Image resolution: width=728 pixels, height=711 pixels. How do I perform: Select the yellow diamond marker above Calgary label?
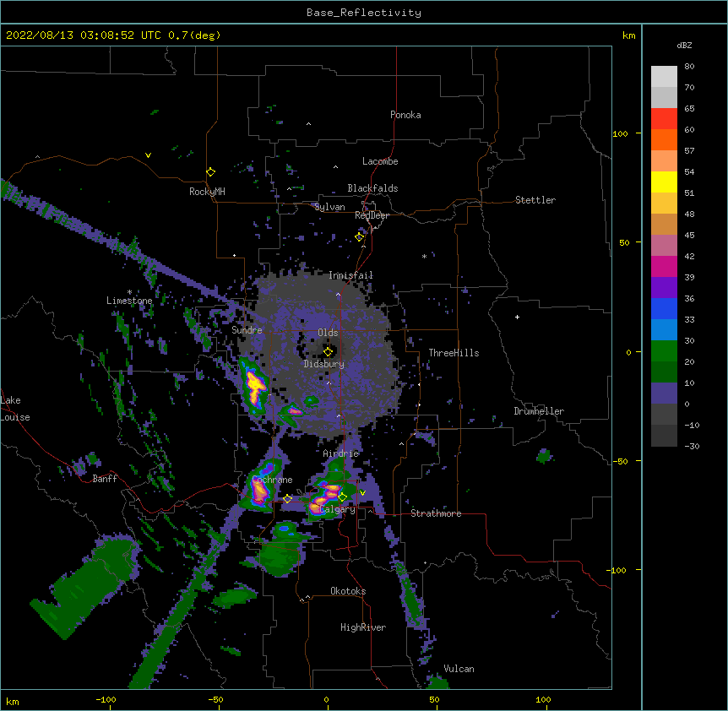[342, 497]
